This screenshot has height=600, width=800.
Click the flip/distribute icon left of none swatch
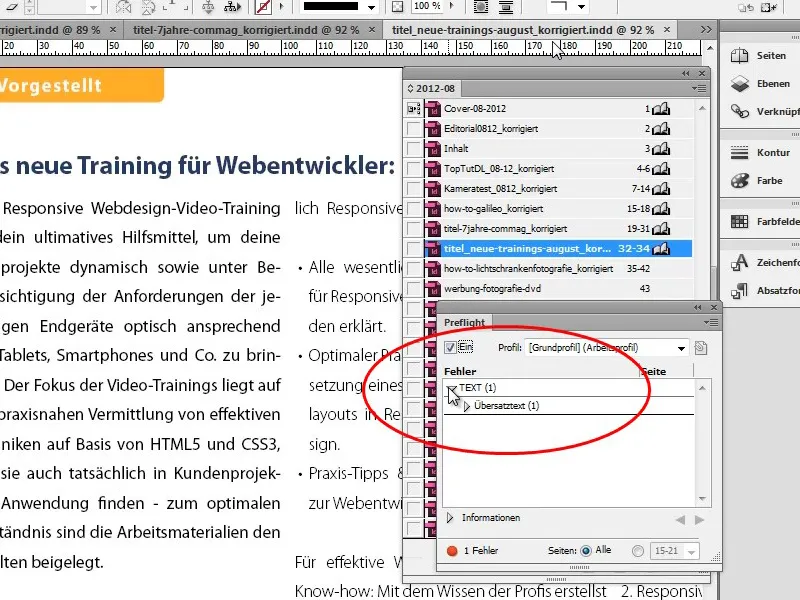(232, 7)
